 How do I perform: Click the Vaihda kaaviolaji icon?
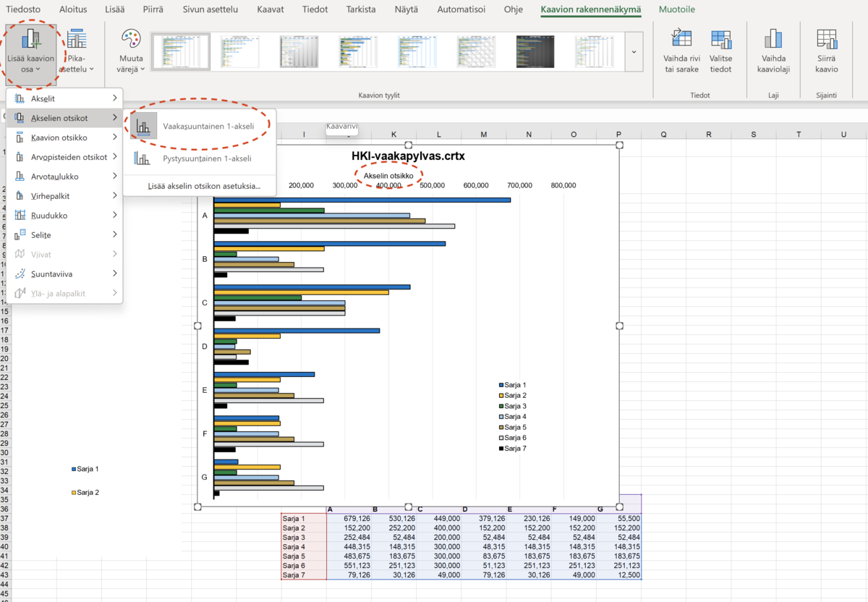pos(773,38)
